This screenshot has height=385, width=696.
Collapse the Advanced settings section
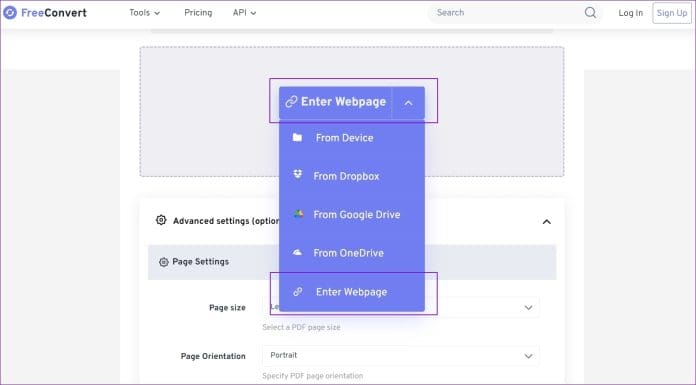[547, 222]
